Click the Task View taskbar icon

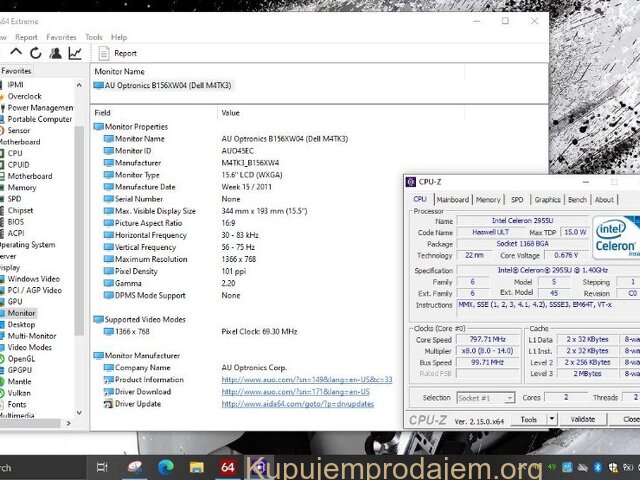101,466
